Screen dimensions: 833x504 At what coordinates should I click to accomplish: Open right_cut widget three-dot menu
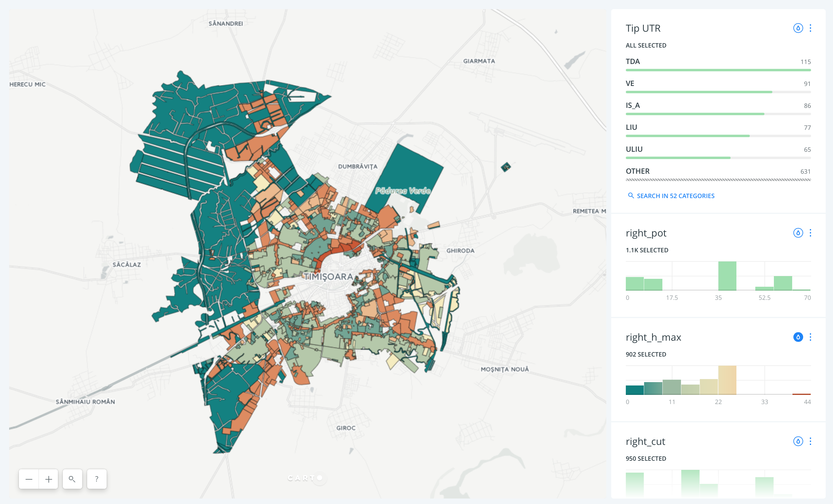click(810, 441)
